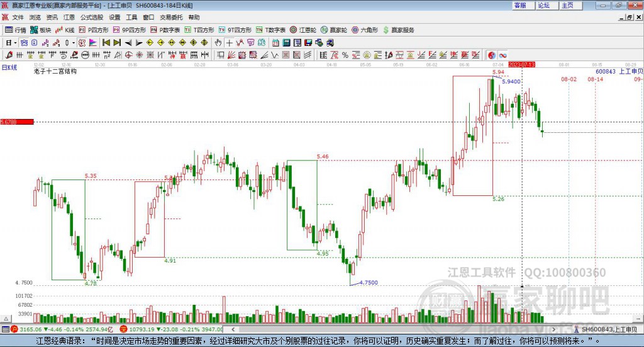Open the 设置 menu
The height and width of the screenshot is (347, 644).
tap(114, 17)
